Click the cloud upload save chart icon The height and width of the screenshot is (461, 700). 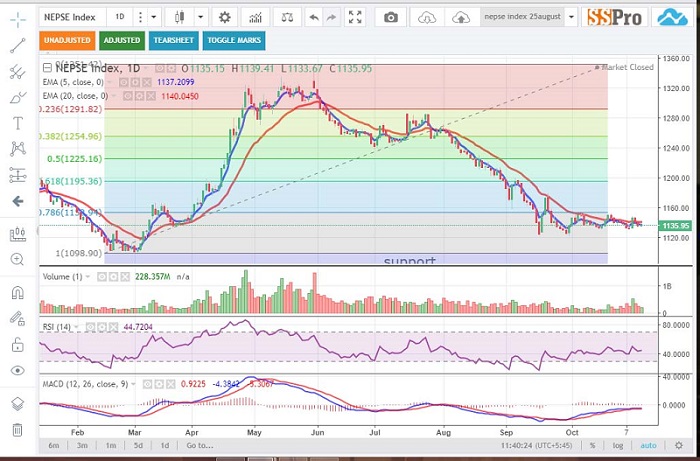tap(461, 17)
